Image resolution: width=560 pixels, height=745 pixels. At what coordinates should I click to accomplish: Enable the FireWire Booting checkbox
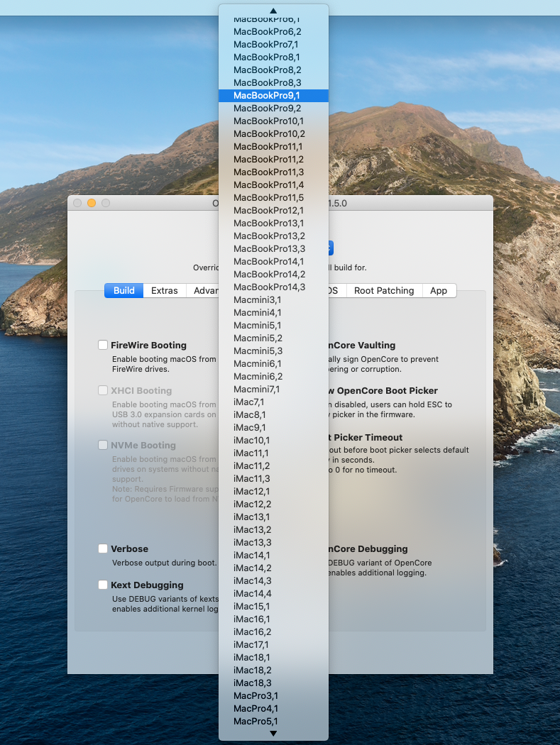(x=103, y=345)
